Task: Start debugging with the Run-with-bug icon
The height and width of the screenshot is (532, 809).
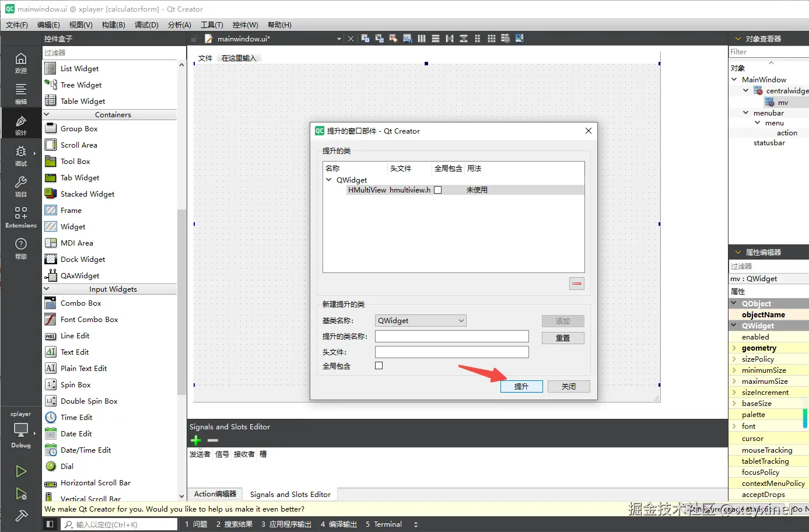Action: click(x=21, y=494)
